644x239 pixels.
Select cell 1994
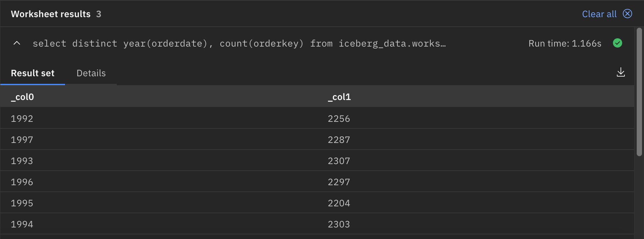click(x=22, y=224)
